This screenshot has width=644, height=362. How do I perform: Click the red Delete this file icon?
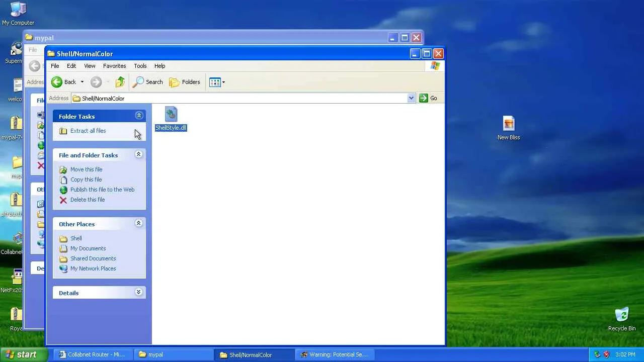pos(63,200)
